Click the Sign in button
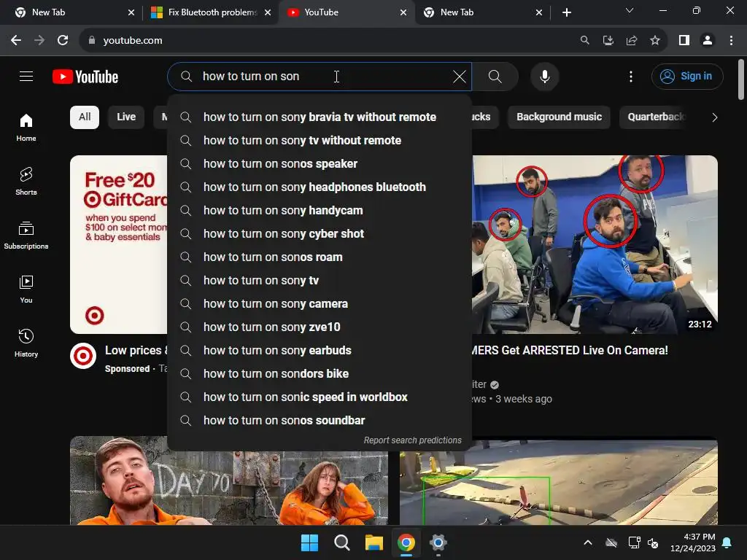 coord(687,76)
